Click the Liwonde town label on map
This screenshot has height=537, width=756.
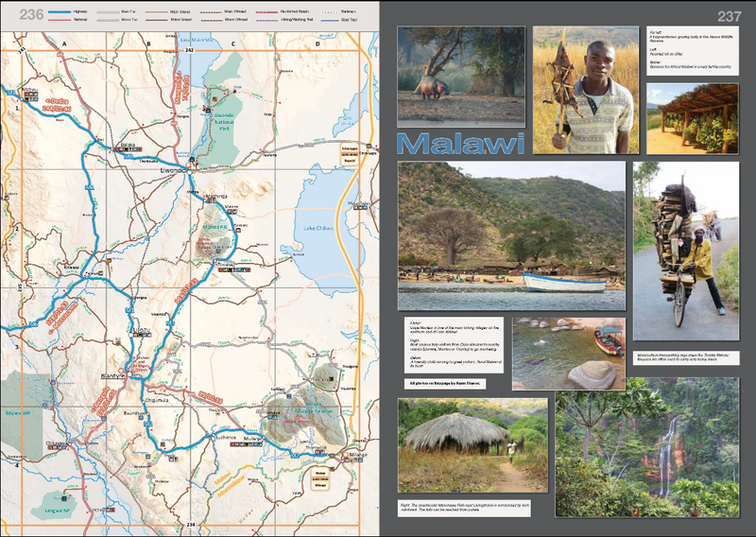[172, 170]
